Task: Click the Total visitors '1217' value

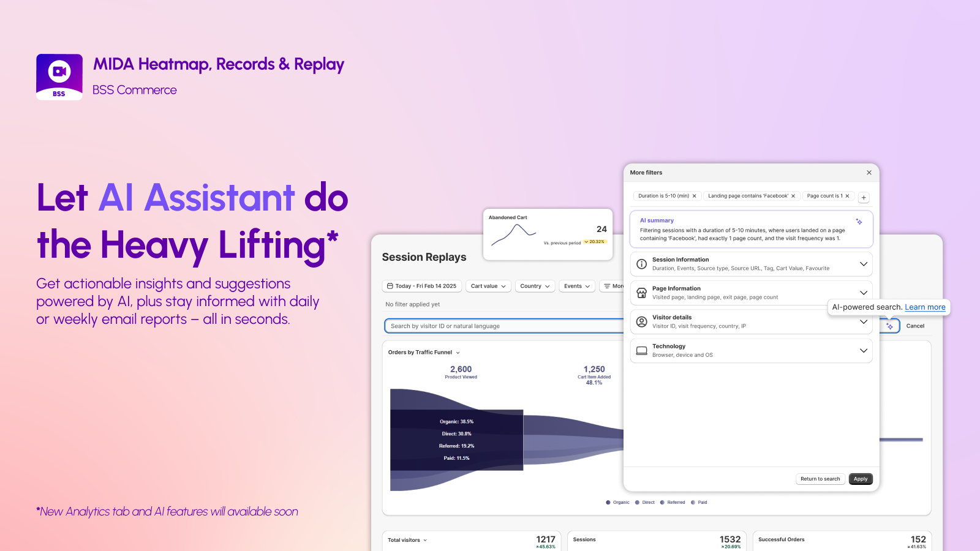Action: click(546, 539)
